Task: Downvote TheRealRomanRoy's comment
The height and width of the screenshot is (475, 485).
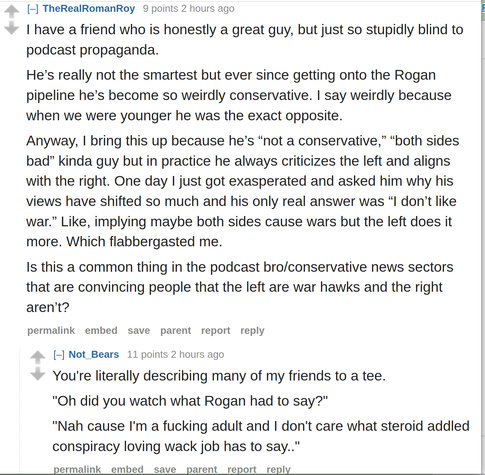Action: [12, 28]
